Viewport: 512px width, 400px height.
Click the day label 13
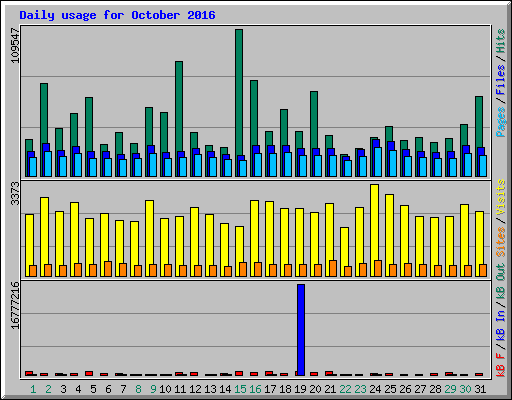click(x=210, y=389)
